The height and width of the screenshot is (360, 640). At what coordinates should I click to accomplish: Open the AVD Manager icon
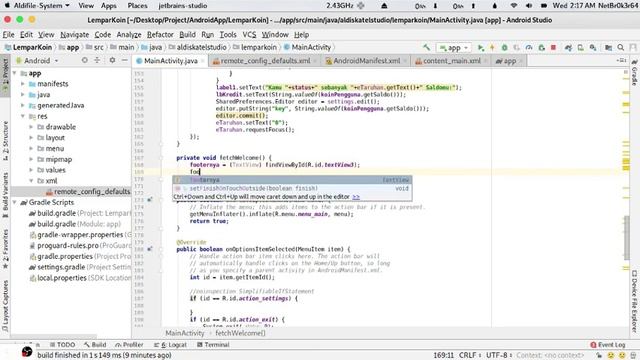(x=580, y=48)
